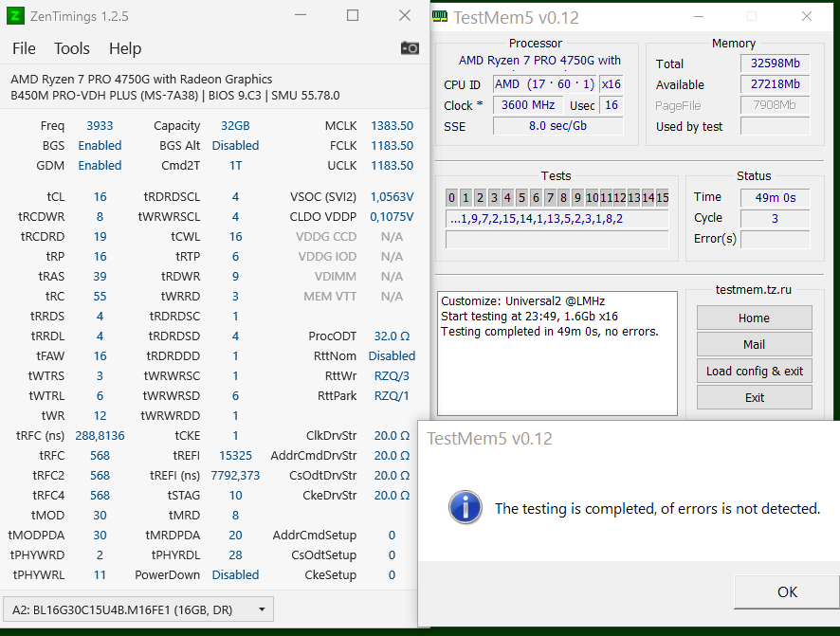Click the SSE 8.0 sec/Gb field

pyautogui.click(x=557, y=126)
